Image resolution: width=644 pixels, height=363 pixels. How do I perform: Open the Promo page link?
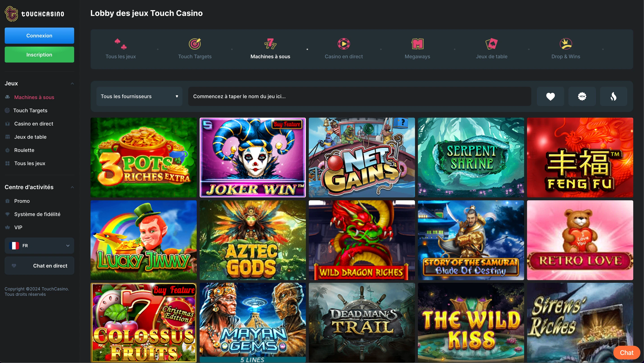click(22, 201)
